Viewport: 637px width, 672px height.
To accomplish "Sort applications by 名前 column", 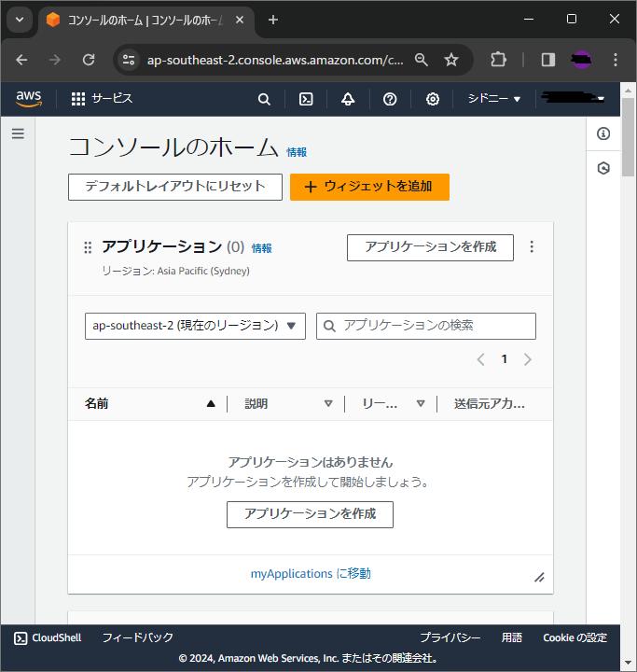I will coord(150,404).
